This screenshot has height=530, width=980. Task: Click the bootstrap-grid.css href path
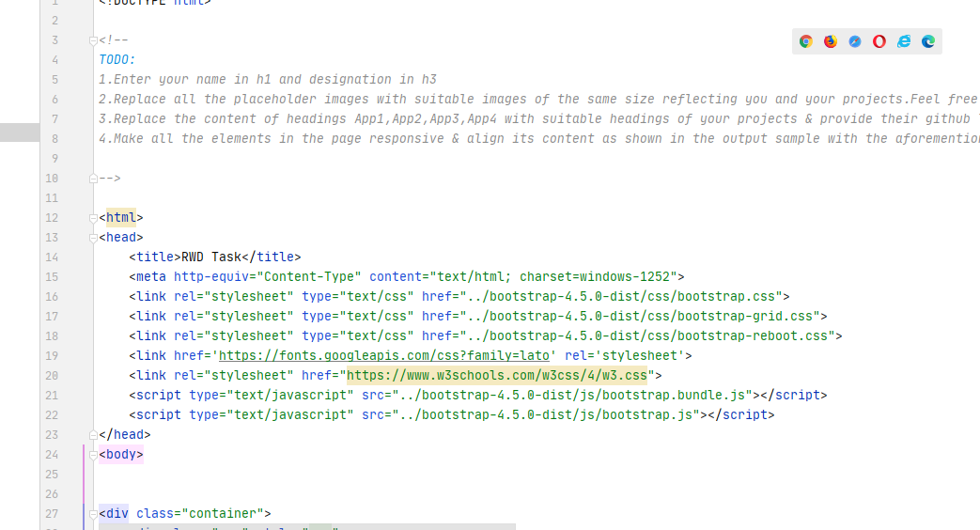click(x=640, y=317)
